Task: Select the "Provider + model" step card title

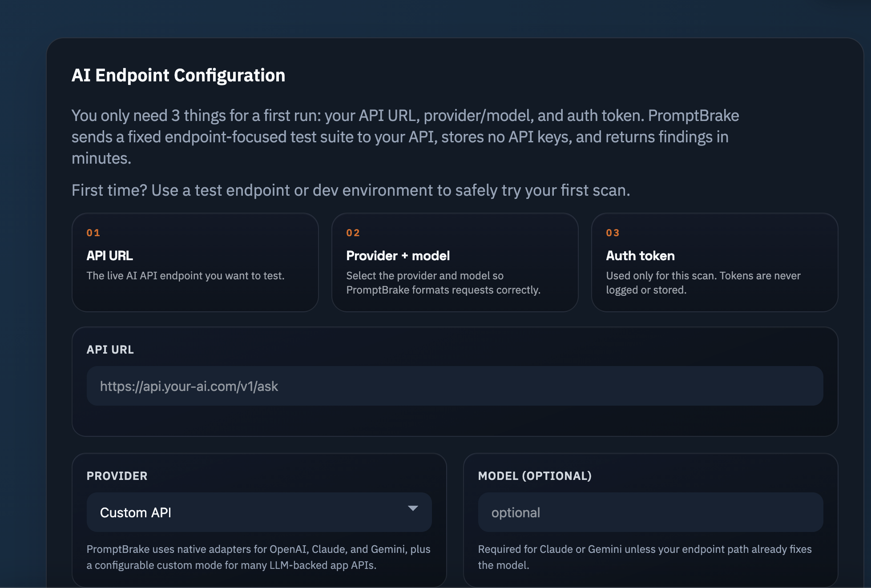Action: coord(398,256)
